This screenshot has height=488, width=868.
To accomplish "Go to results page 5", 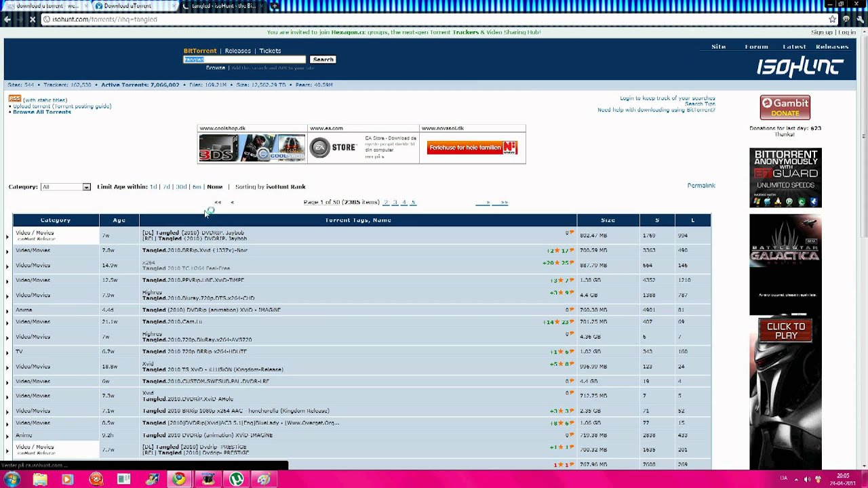I will click(413, 203).
